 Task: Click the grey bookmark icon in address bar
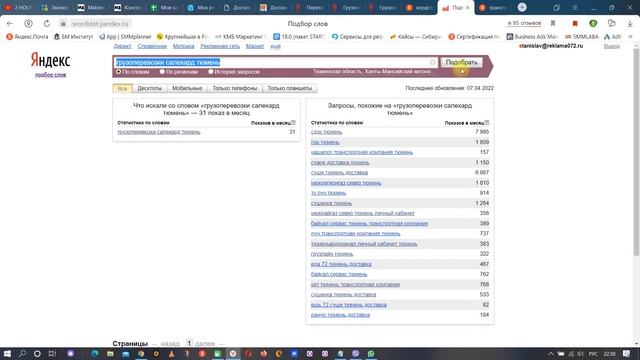tap(553, 24)
